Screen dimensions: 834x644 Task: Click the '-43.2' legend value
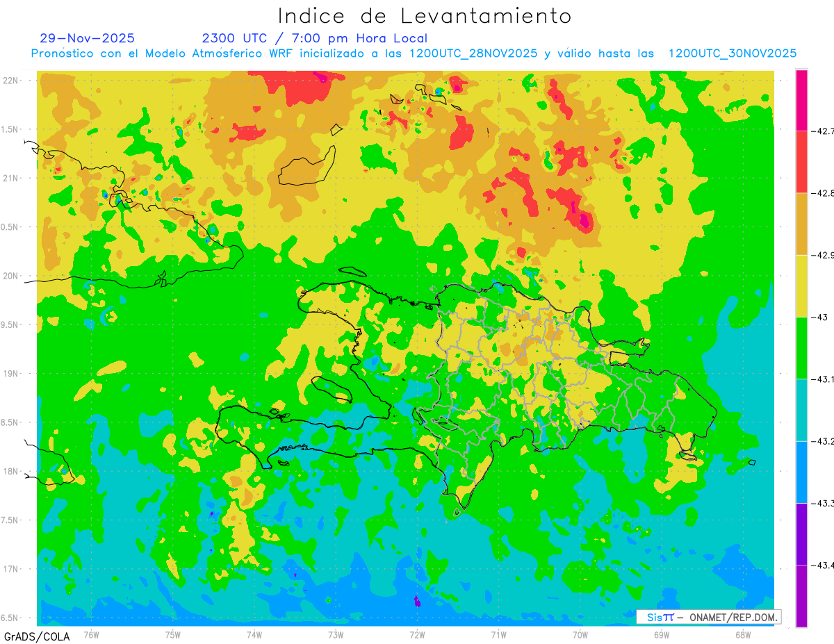click(823, 441)
